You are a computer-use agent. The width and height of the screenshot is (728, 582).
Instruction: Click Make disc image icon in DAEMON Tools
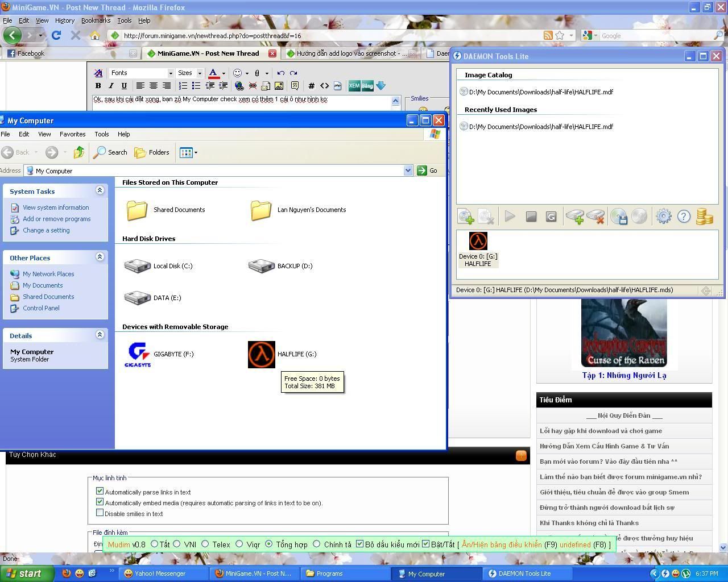click(x=619, y=217)
